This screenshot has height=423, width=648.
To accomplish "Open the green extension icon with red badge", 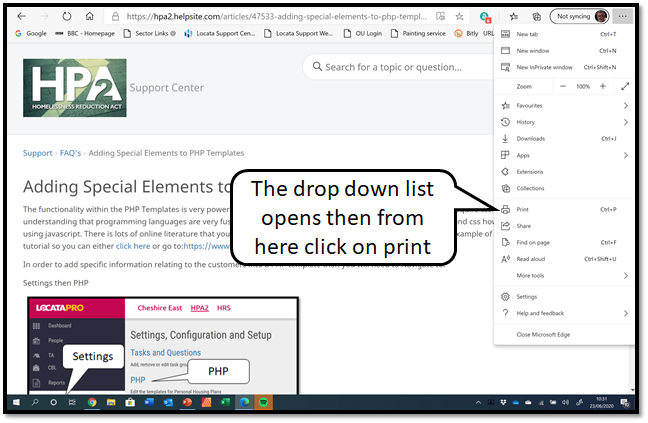I will click(485, 17).
